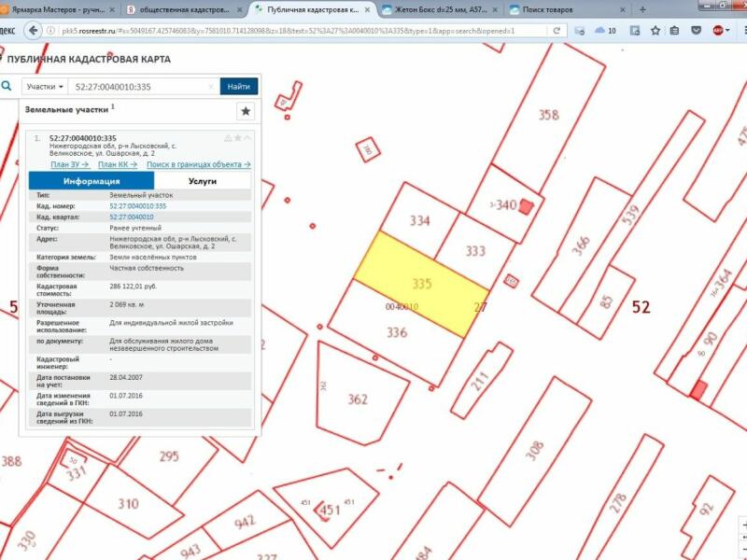The image size is (747, 560).
Task: Select parcel 336 on the map
Action: point(396,332)
